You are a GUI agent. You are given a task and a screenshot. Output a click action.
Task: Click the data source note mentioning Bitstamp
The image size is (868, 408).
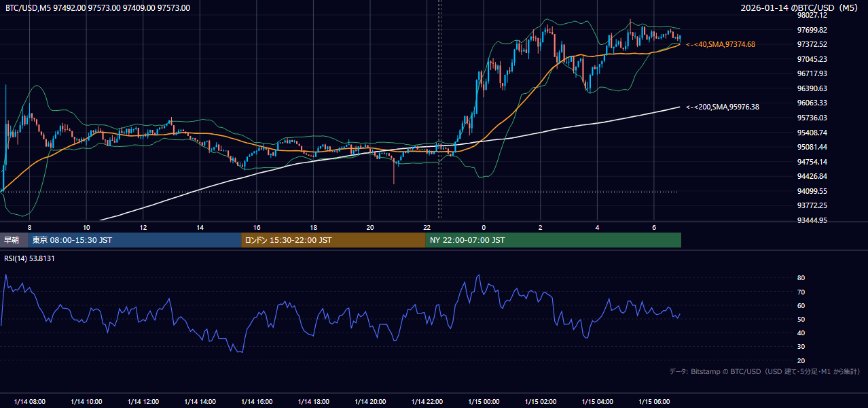[765, 371]
